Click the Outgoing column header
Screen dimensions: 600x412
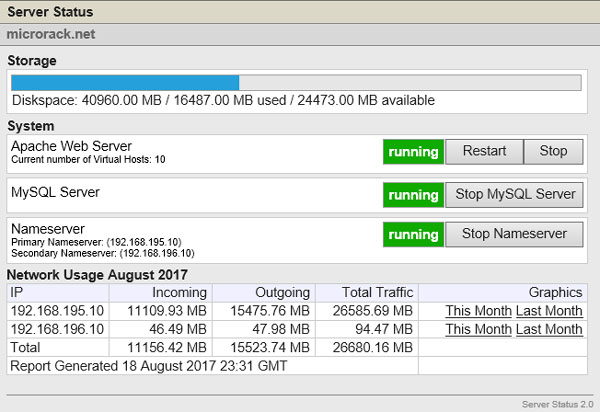[x=264, y=293]
